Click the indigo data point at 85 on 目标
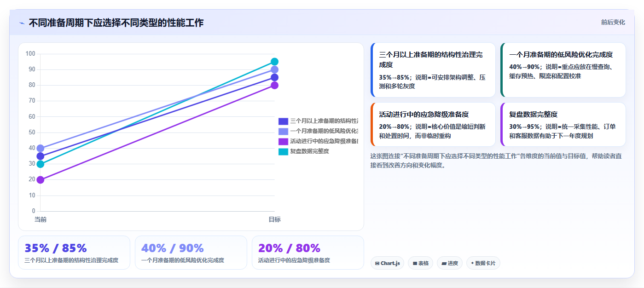Image resolution: width=644 pixels, height=288 pixels. [x=274, y=77]
